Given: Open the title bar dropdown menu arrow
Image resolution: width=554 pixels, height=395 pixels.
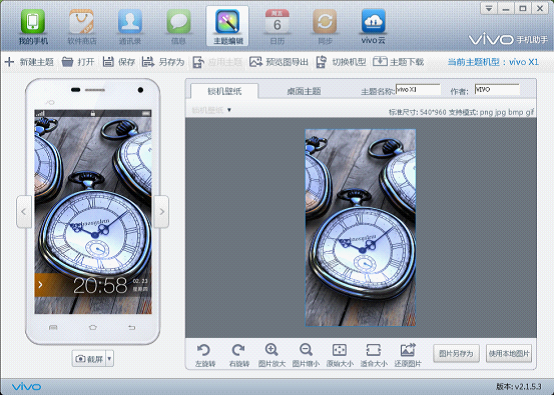Looking at the screenshot, I should coord(489,8).
